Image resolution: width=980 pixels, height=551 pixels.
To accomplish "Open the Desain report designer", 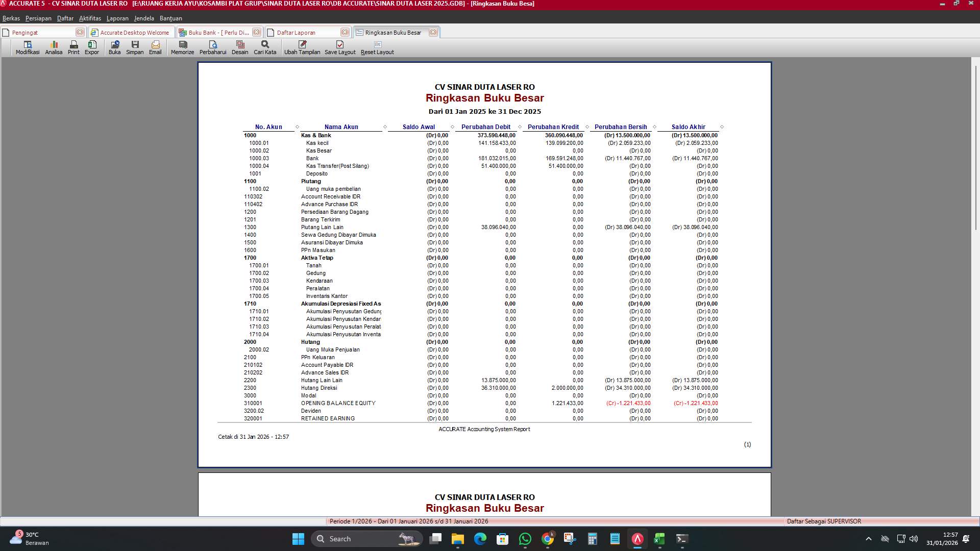I will 239,48.
